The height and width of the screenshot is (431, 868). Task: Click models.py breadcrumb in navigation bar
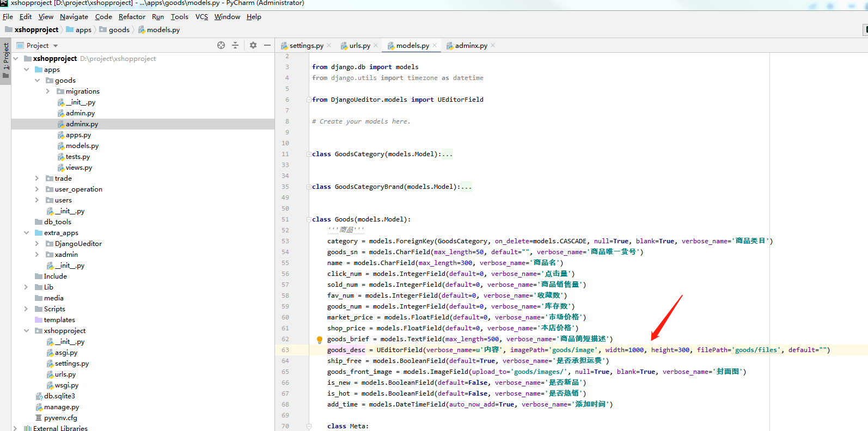159,30
